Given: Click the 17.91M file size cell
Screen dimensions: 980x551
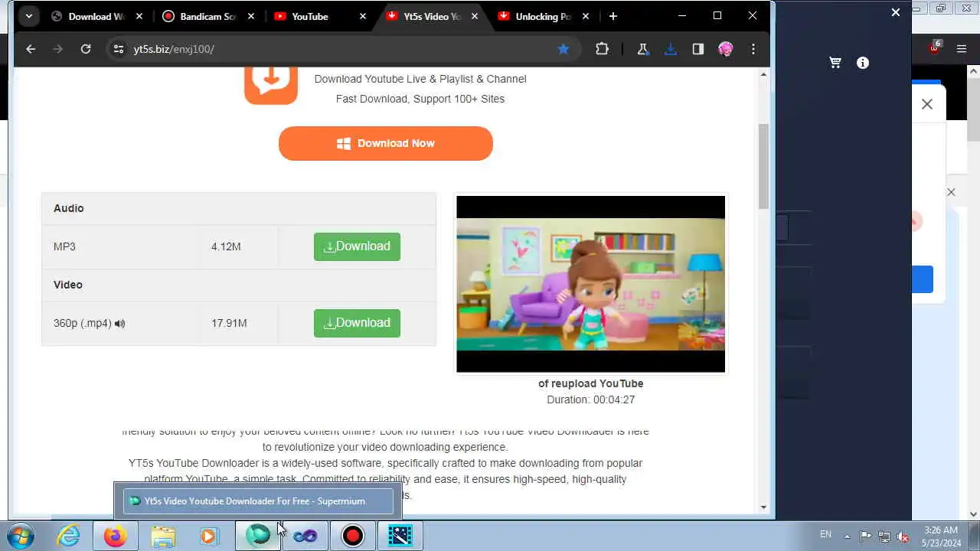Looking at the screenshot, I should (229, 323).
